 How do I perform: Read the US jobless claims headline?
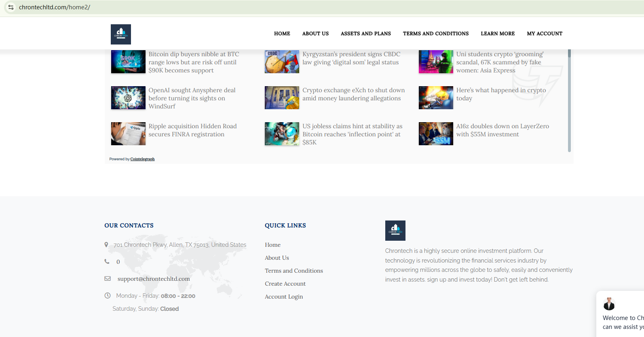(x=353, y=134)
